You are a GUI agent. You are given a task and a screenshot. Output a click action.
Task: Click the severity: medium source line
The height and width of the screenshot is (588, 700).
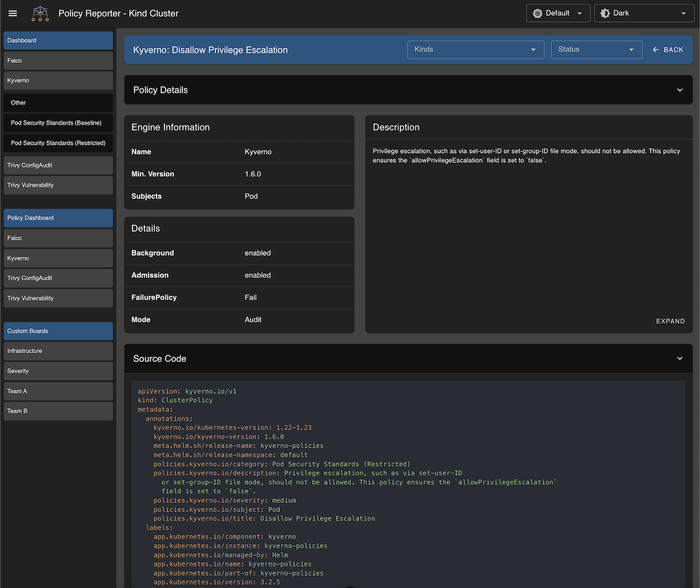225,501
